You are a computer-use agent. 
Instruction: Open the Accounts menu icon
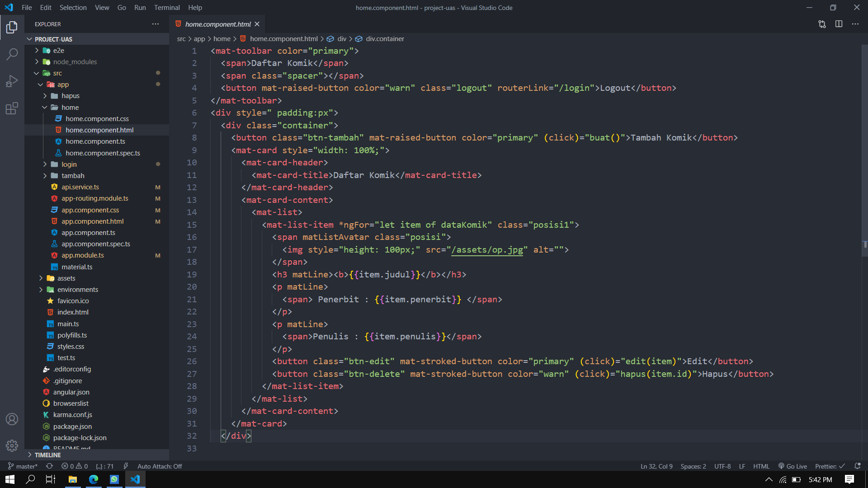pyautogui.click(x=12, y=419)
